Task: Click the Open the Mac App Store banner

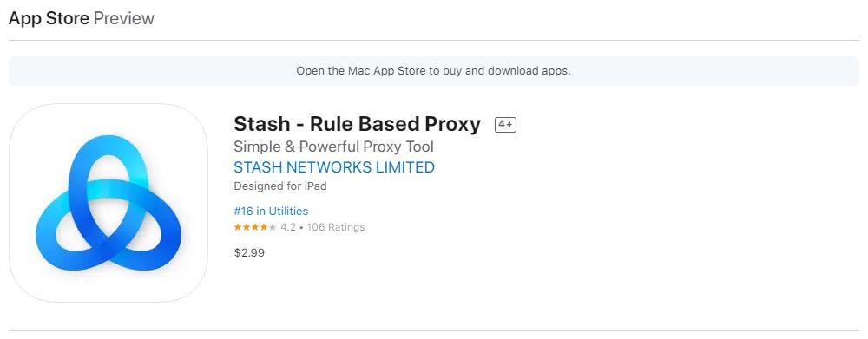Action: 434,71
